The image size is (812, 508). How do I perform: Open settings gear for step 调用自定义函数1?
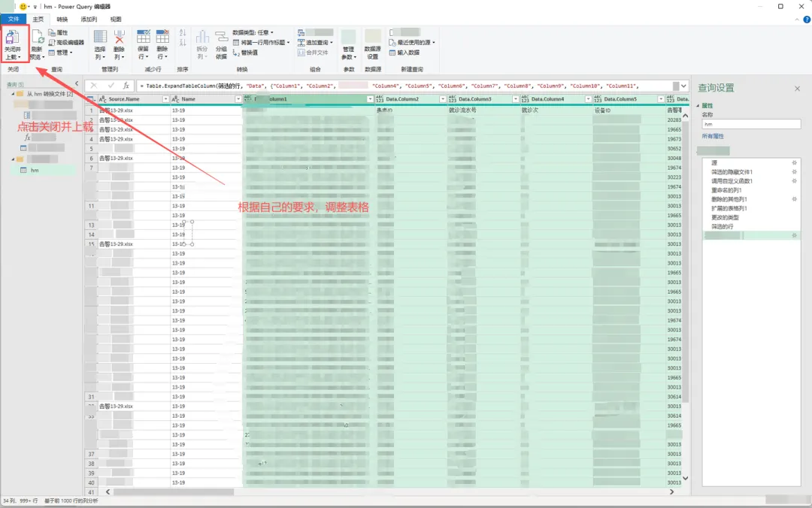pyautogui.click(x=794, y=180)
